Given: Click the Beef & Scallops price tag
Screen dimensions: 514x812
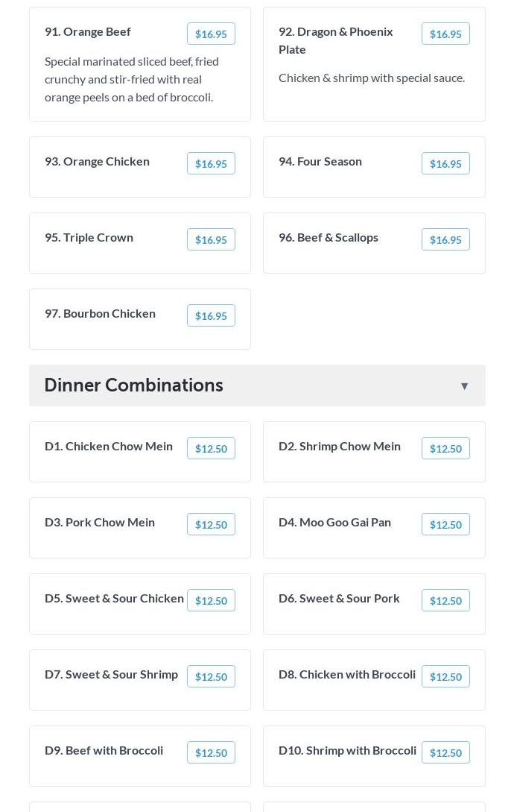Looking at the screenshot, I should click(445, 239).
